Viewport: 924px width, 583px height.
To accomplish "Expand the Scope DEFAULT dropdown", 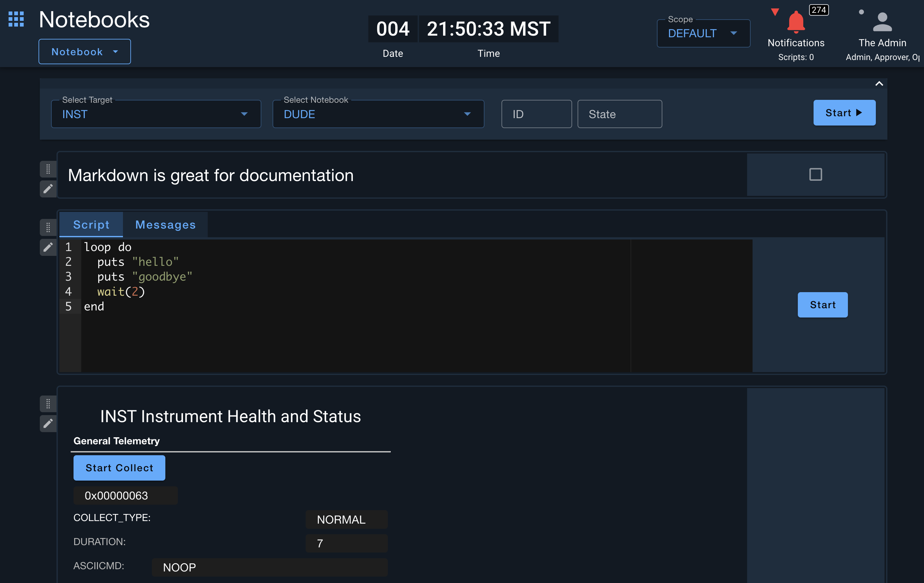I will point(703,33).
